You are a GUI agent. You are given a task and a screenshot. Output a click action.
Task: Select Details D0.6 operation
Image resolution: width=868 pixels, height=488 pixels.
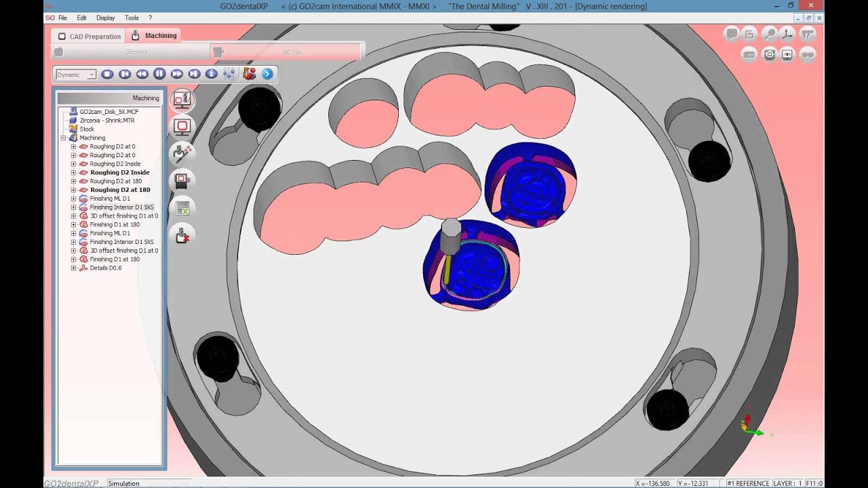tap(106, 268)
